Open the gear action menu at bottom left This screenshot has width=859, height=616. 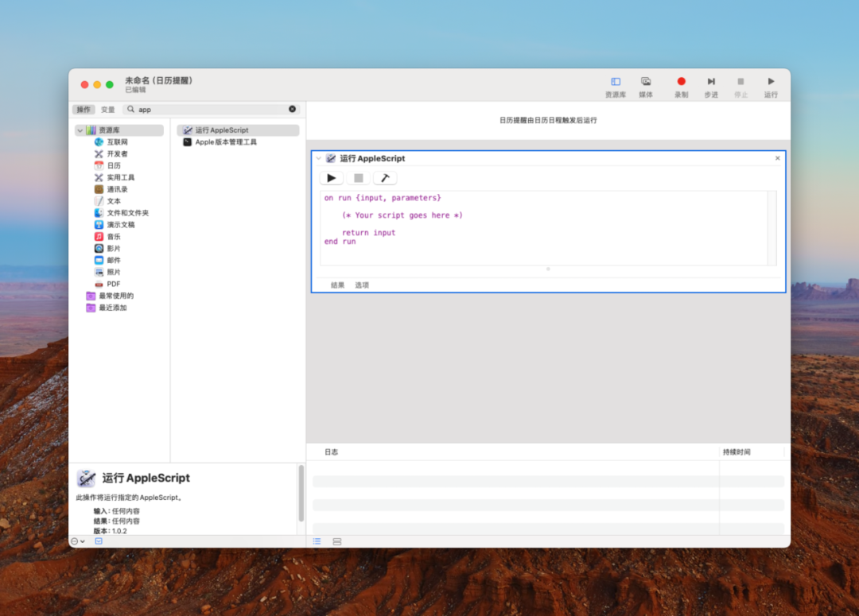pyautogui.click(x=77, y=541)
